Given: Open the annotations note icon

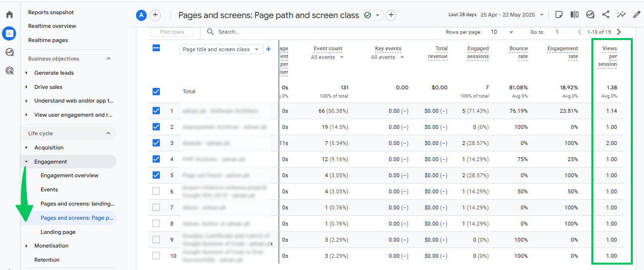Looking at the screenshot, I should 559,15.
